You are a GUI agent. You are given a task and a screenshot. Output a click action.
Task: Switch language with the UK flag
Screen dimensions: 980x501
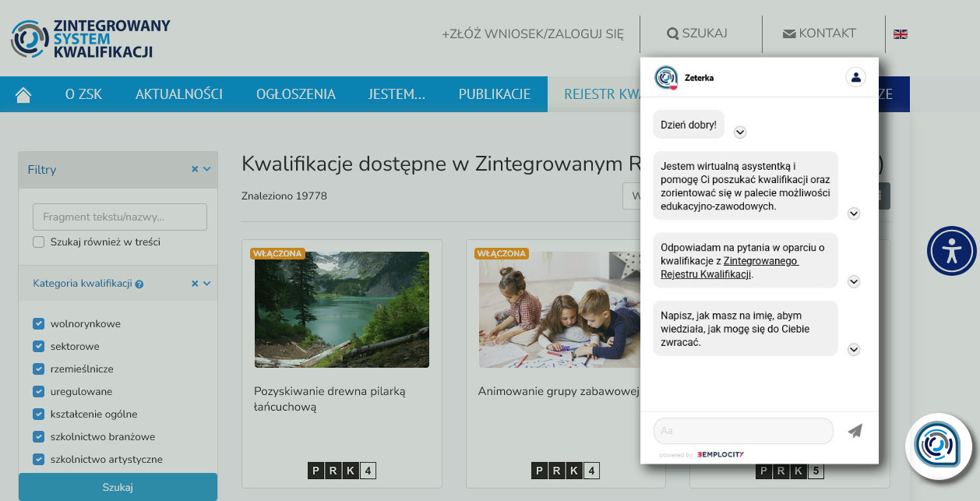901,34
